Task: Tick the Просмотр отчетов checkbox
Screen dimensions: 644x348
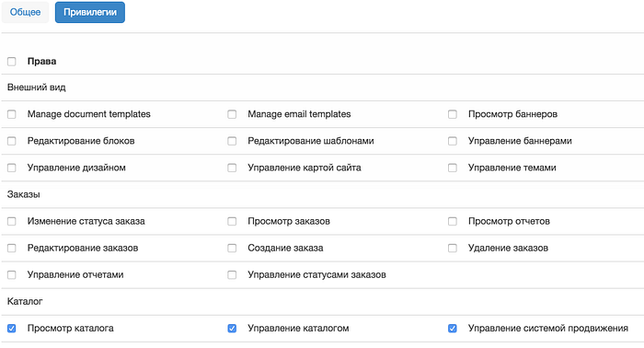Action: (453, 222)
